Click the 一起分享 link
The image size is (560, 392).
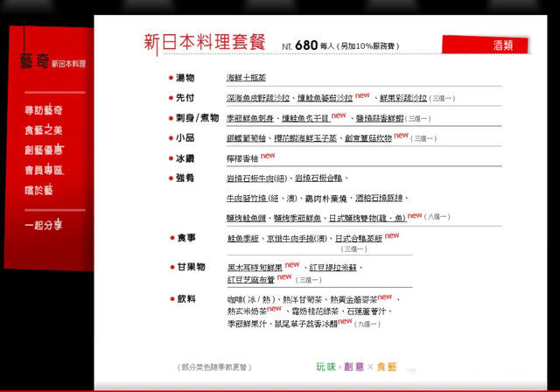[43, 225]
